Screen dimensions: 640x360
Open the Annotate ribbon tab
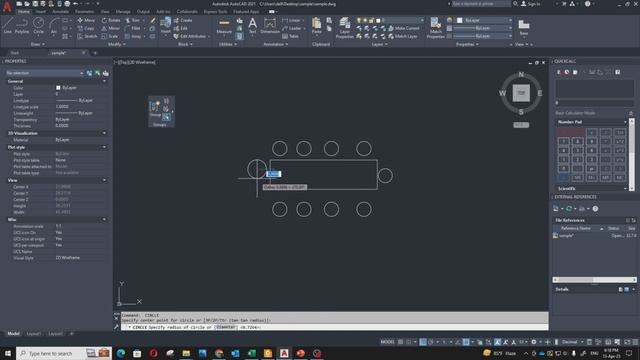(x=60, y=12)
